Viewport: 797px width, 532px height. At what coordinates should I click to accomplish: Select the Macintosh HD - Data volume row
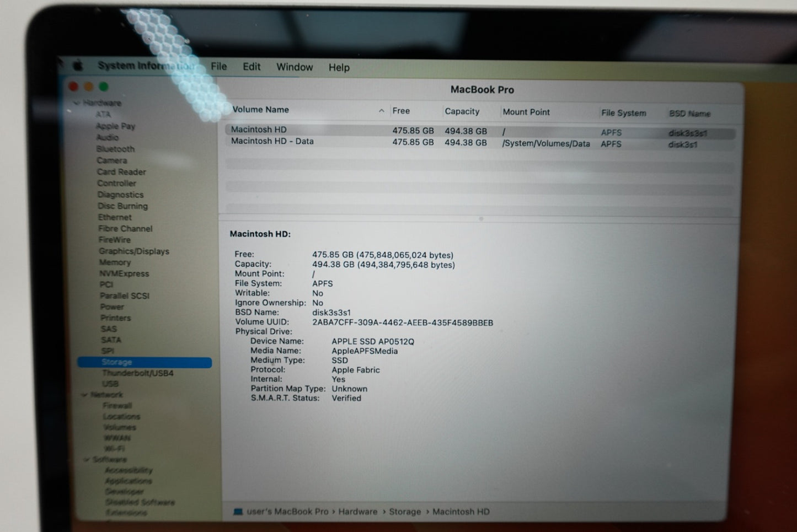point(272,142)
